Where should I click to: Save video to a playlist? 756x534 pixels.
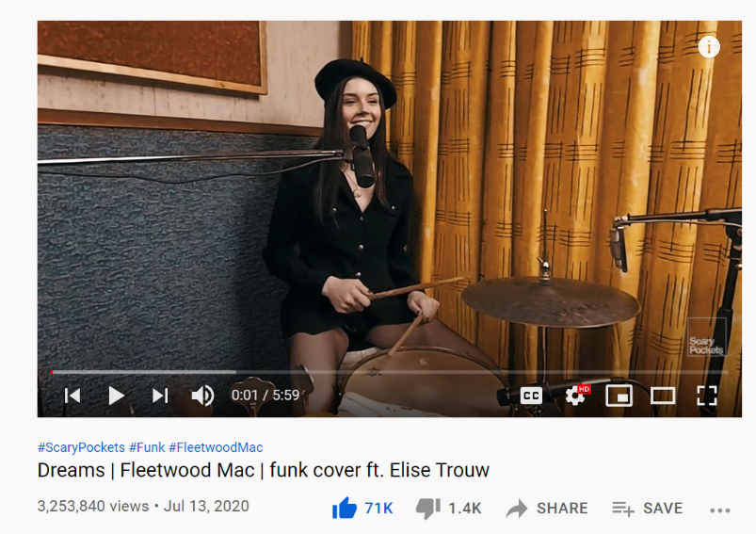(x=648, y=509)
